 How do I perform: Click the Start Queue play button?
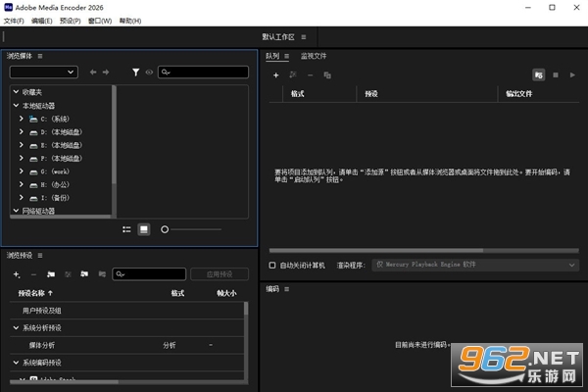click(572, 75)
